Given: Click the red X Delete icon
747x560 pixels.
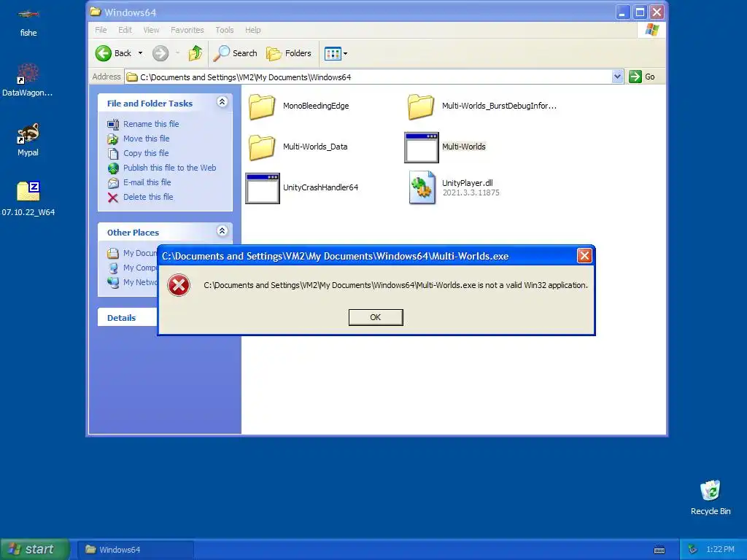Looking at the screenshot, I should [113, 198].
